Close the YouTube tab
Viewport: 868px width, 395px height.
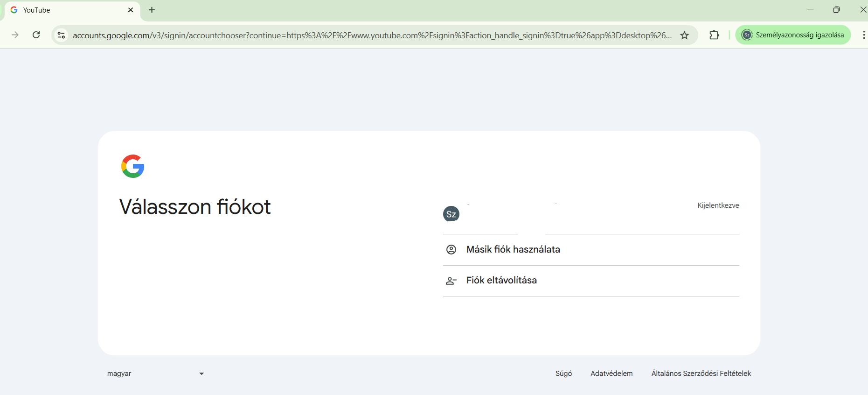[131, 10]
